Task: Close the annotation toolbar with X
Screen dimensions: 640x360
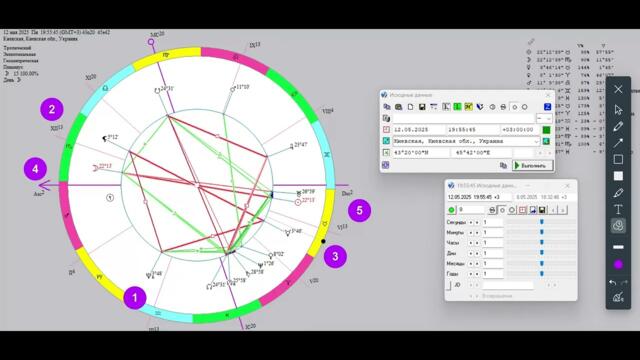Action: (x=618, y=89)
